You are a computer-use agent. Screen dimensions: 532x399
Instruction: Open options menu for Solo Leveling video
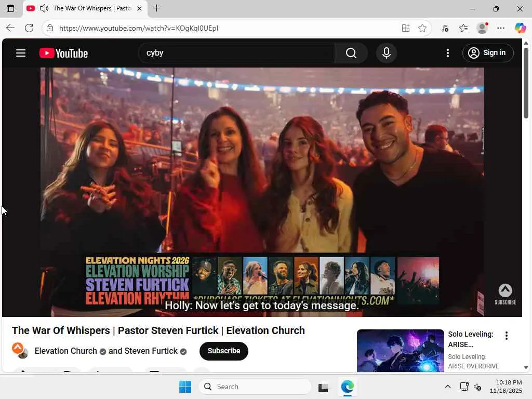point(506,336)
